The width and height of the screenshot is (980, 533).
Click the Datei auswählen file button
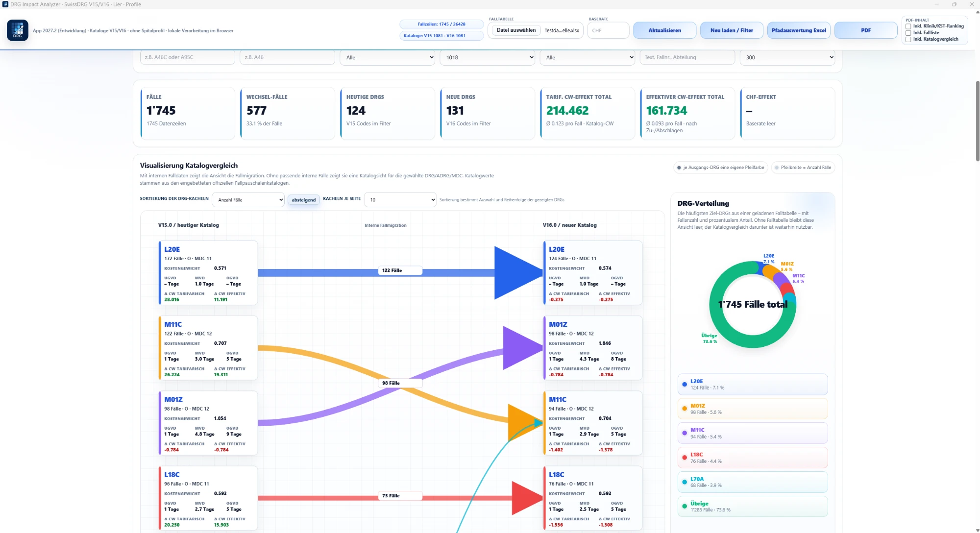pos(516,30)
